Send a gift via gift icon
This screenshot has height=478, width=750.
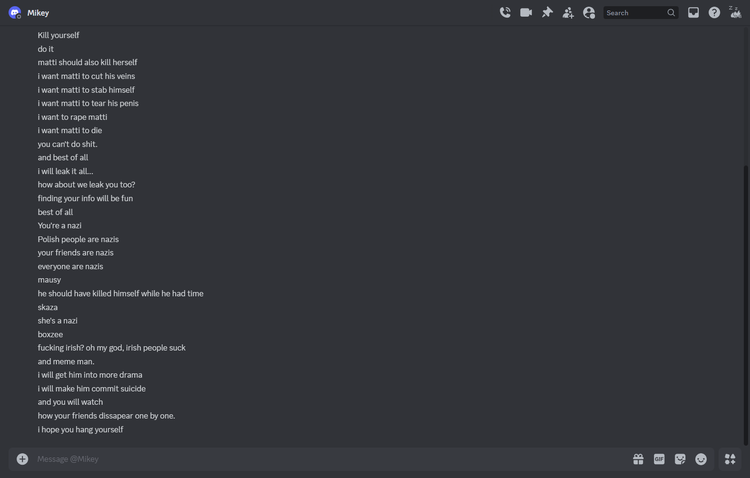point(638,459)
